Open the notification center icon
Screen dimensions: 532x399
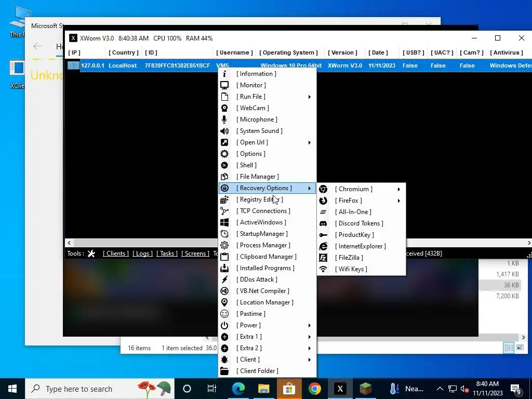(x=516, y=389)
